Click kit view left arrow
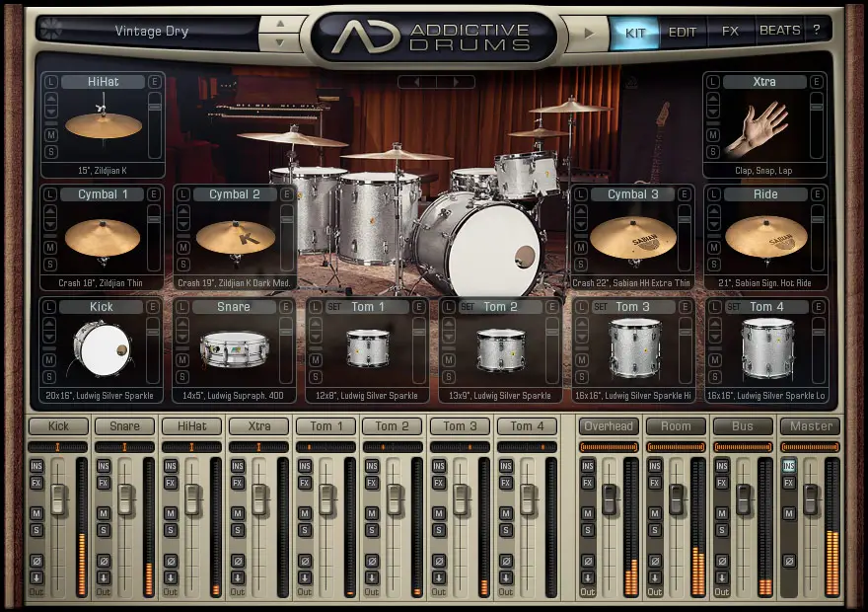The height and width of the screenshot is (612, 868). 417,82
